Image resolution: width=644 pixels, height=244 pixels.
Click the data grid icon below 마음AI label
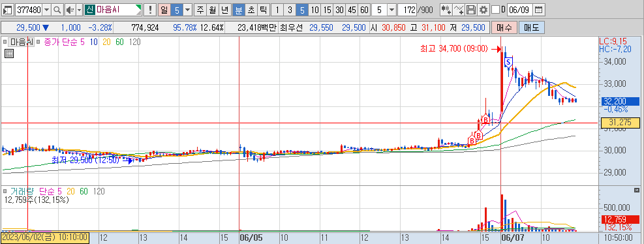pyautogui.click(x=9, y=53)
